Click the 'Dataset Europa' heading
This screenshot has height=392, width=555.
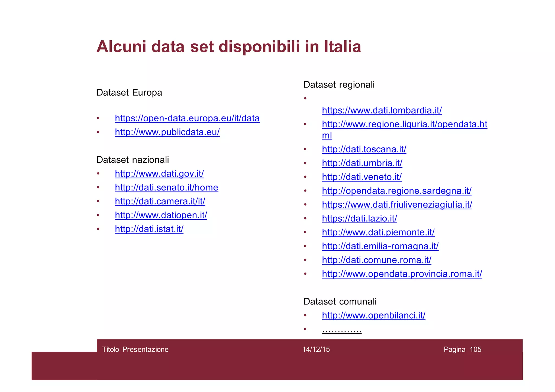pyautogui.click(x=129, y=93)
